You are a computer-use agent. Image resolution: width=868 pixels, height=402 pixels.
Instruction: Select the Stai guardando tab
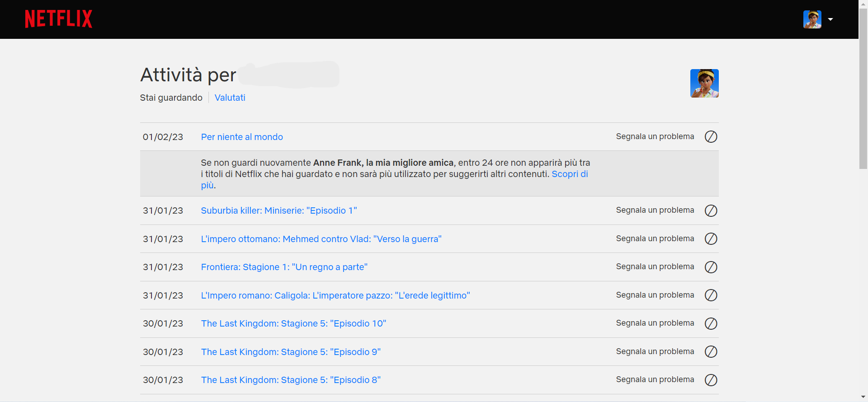[171, 98]
